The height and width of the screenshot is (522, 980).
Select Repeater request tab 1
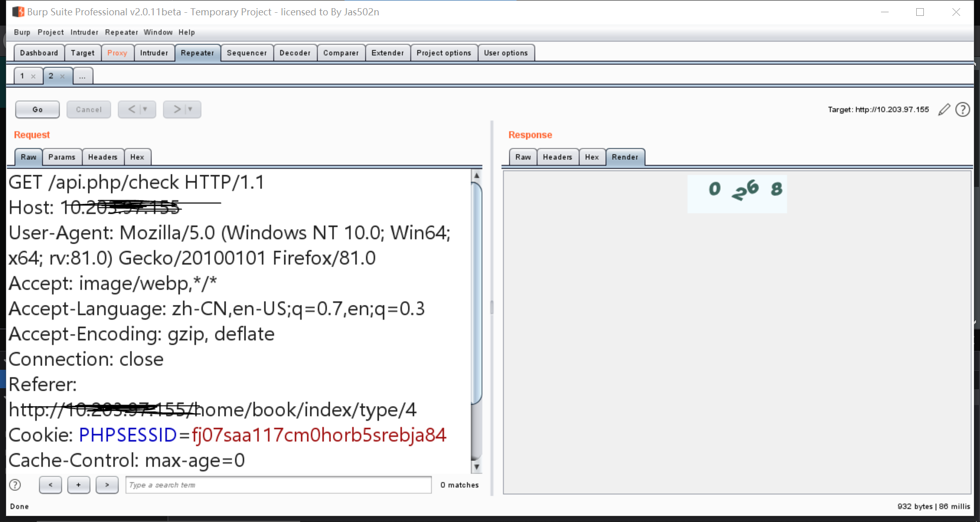pyautogui.click(x=22, y=76)
